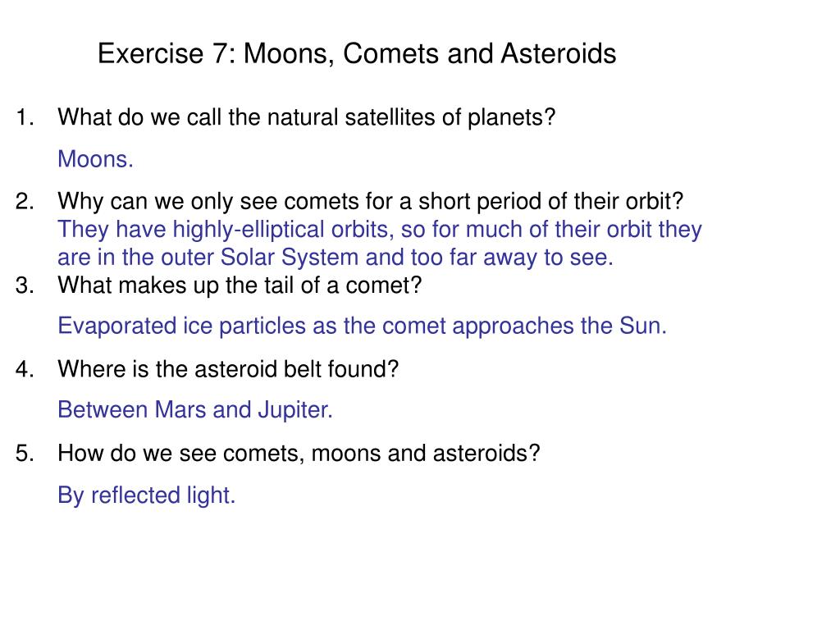Select question 4 about asteroid belt

228,369
